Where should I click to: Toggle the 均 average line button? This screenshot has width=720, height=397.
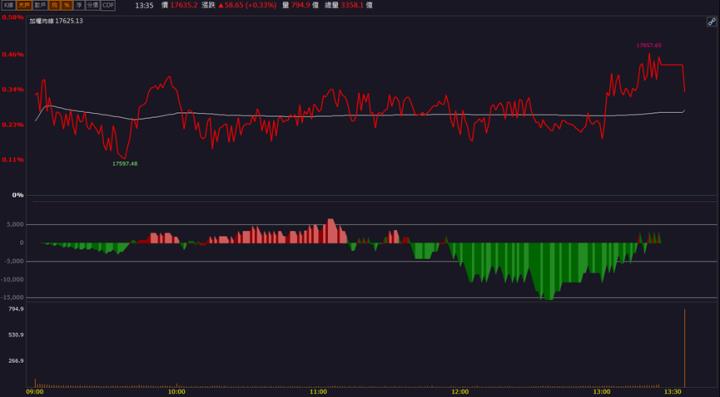tap(55, 6)
